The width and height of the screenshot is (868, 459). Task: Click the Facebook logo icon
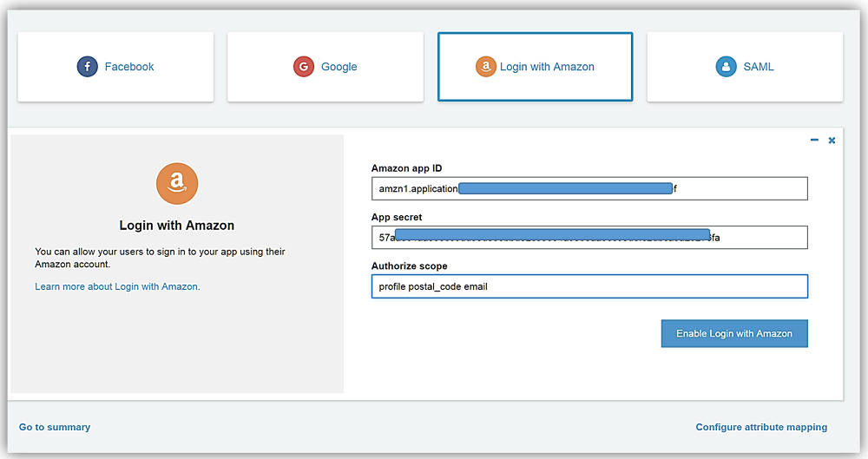87,67
